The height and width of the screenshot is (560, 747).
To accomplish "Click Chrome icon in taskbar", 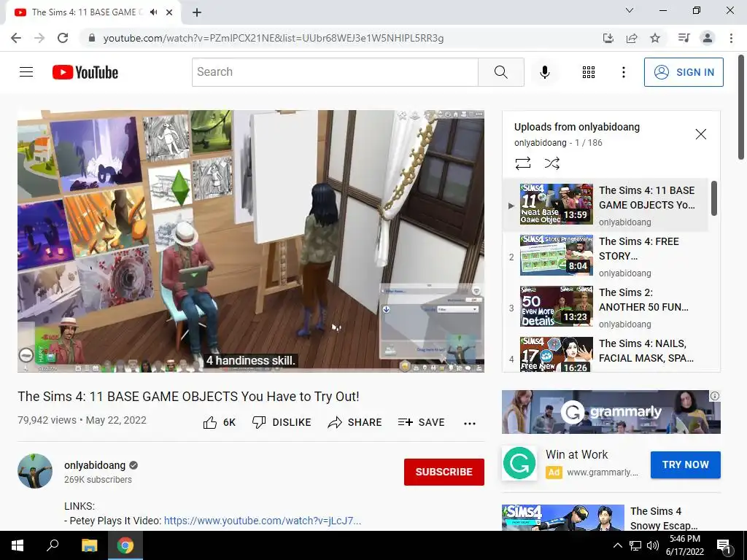I will point(125,545).
